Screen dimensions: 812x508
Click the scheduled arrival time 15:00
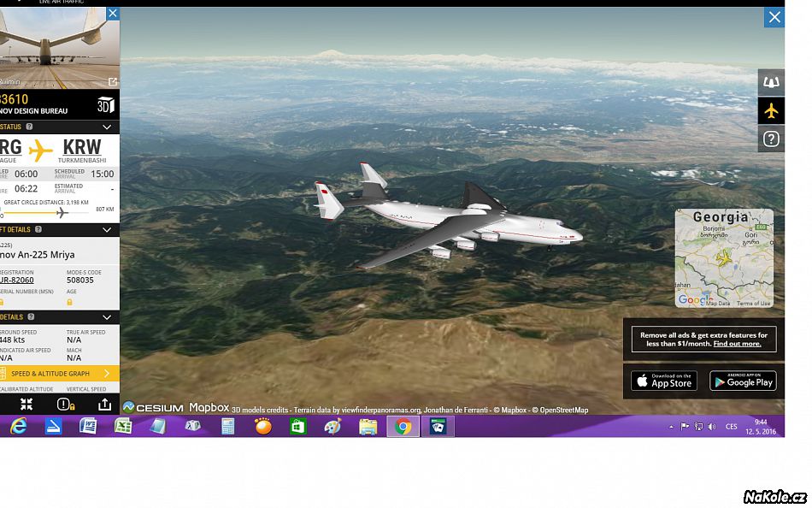(x=103, y=174)
